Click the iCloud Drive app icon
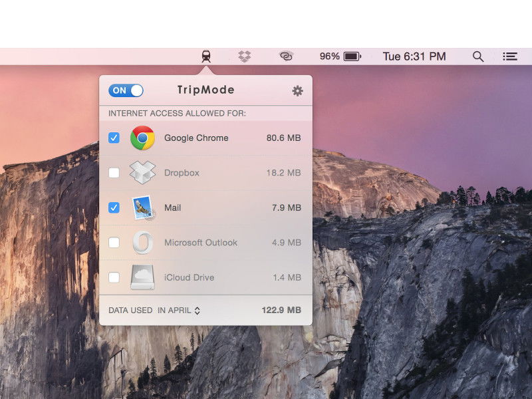Screen dimensions: 532x399 [143, 277]
